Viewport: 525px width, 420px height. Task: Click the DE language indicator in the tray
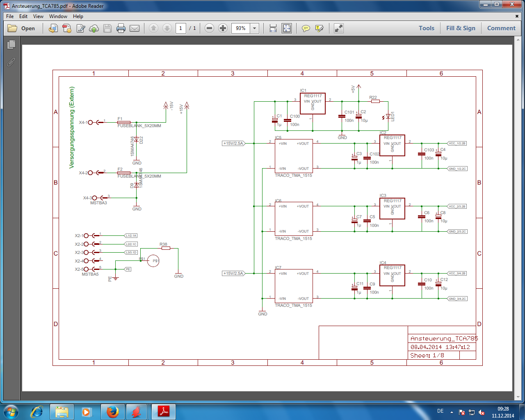coord(441,411)
